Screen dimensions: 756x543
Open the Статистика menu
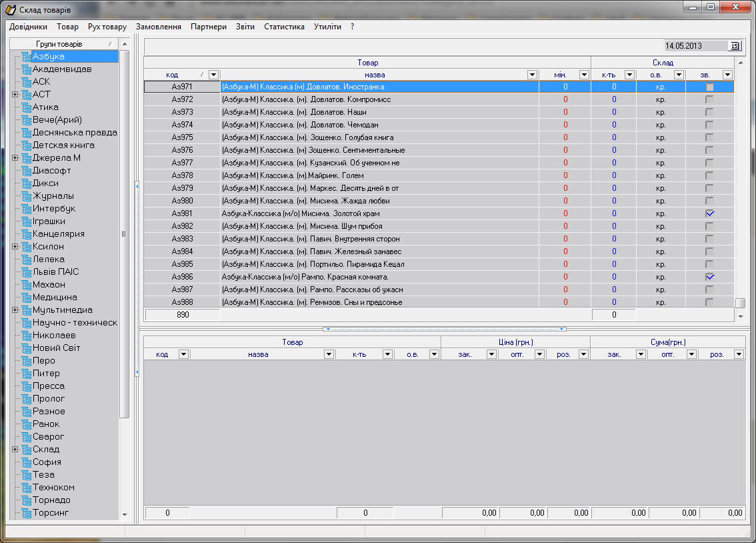point(284,27)
